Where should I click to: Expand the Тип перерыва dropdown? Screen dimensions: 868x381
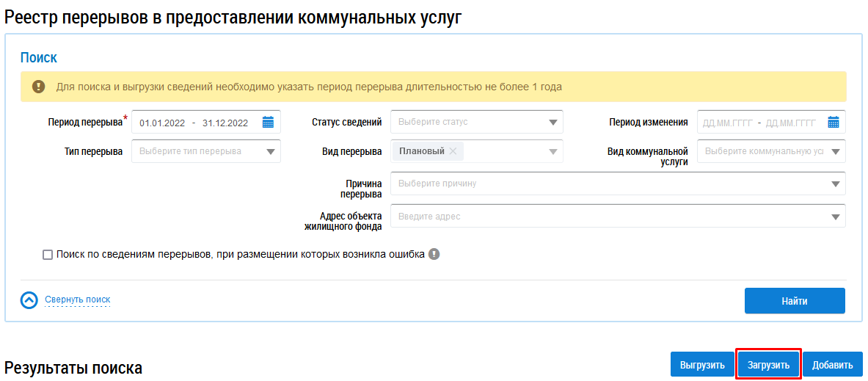[x=270, y=152]
